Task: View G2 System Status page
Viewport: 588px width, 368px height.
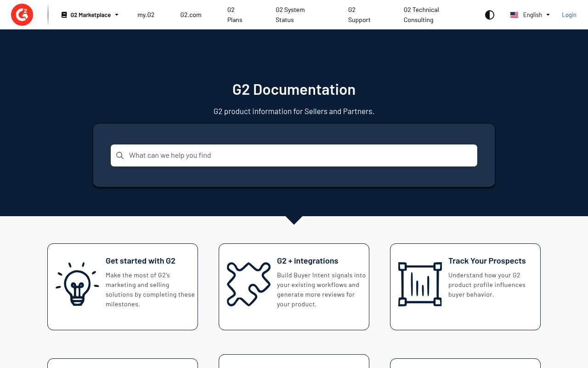Action: 290,15
